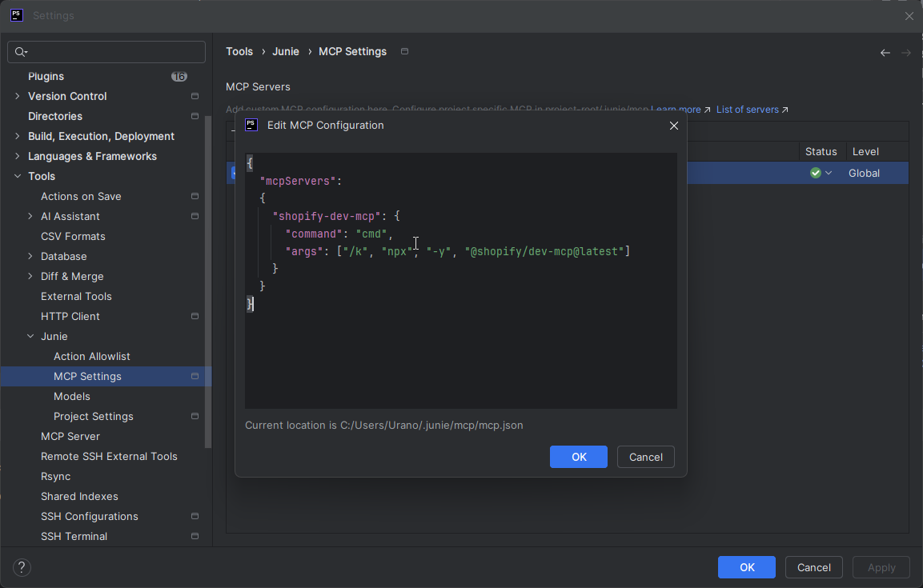Click the settings tree vertical scrollbar

coord(208,282)
